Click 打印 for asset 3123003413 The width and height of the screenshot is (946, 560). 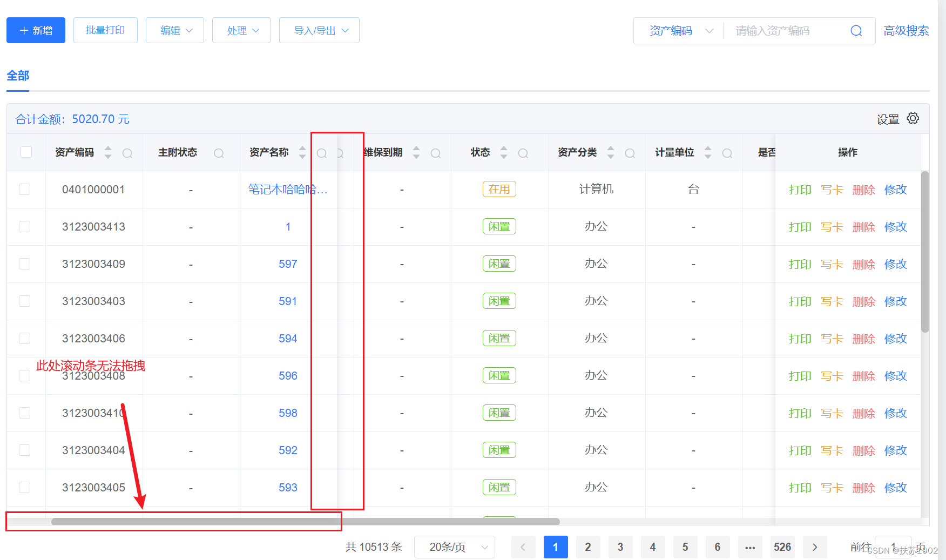point(800,227)
